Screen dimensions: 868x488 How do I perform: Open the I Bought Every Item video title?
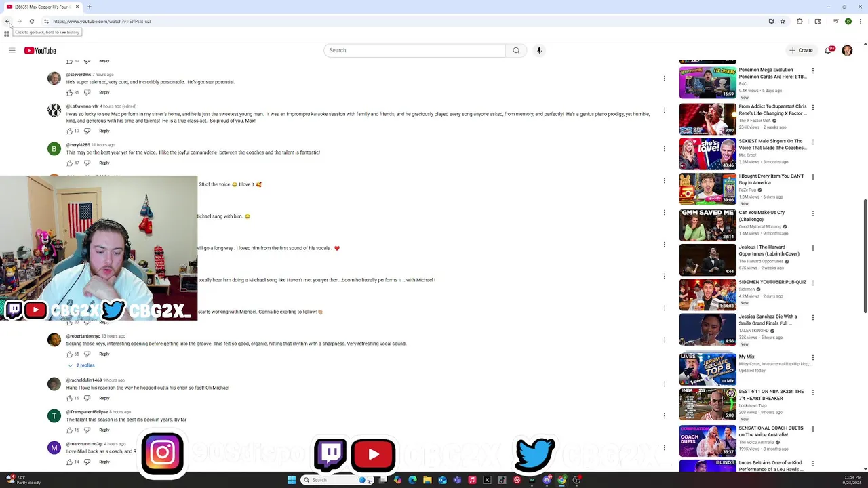click(771, 179)
